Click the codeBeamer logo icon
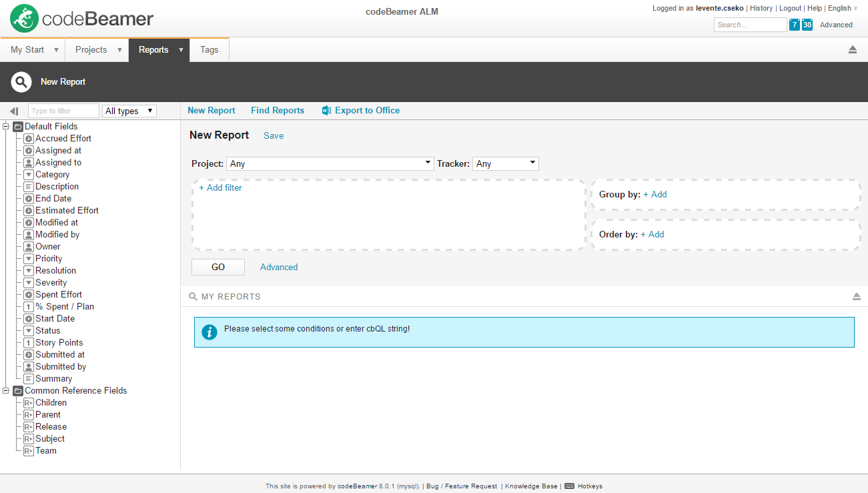The image size is (868, 493). 24,19
